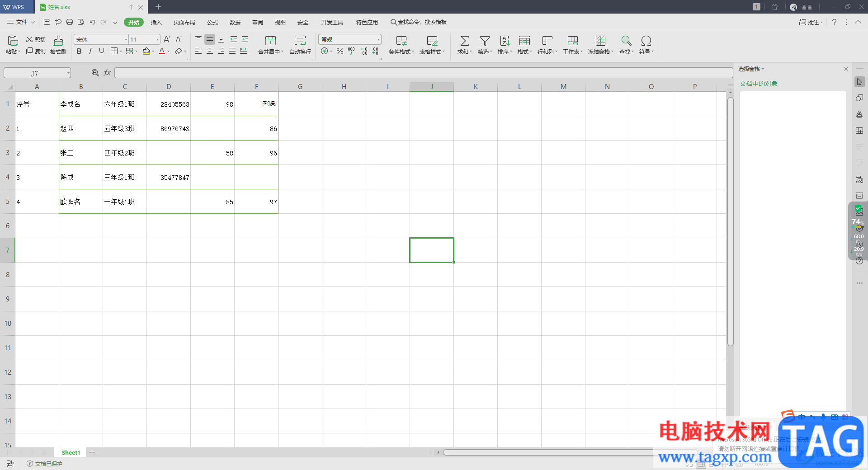Viewport: 868px width, 470px height.
Task: Click the Freeze Panes icon
Action: click(x=600, y=41)
